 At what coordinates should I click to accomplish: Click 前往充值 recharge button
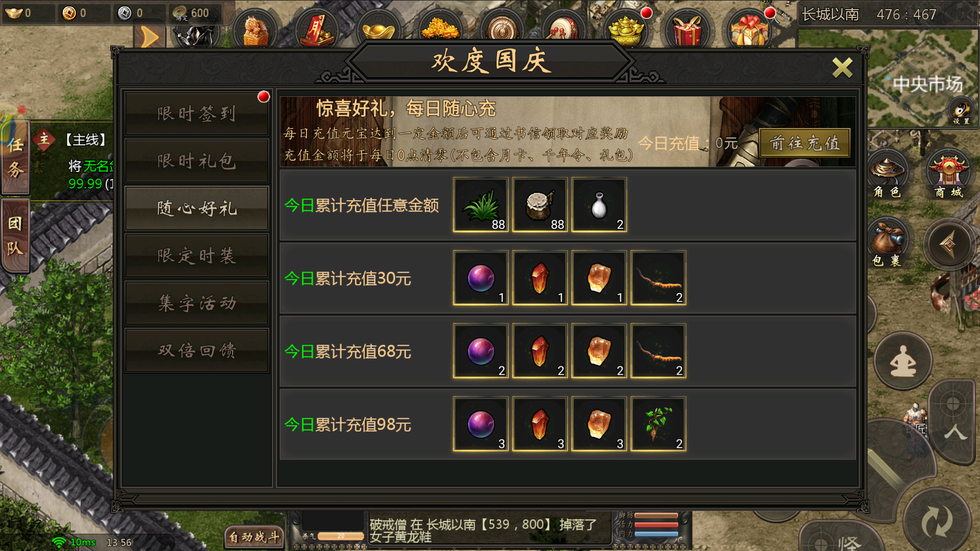click(805, 143)
